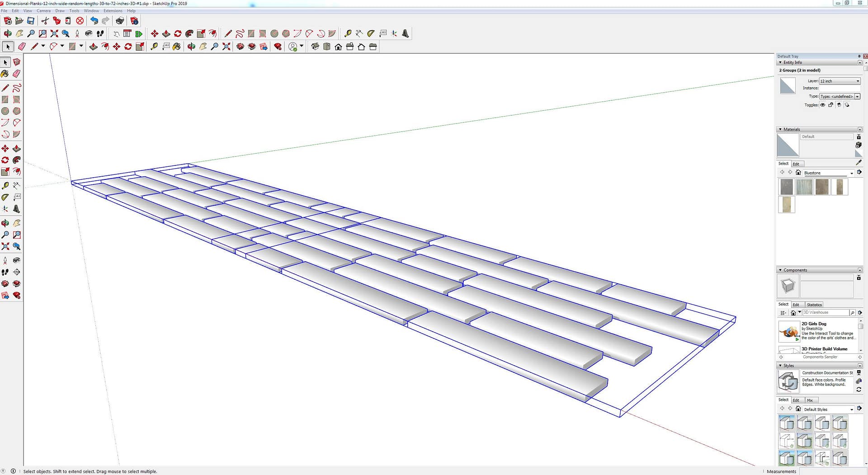
Task: Click the Edit tab in Materials panel
Action: tap(796, 164)
